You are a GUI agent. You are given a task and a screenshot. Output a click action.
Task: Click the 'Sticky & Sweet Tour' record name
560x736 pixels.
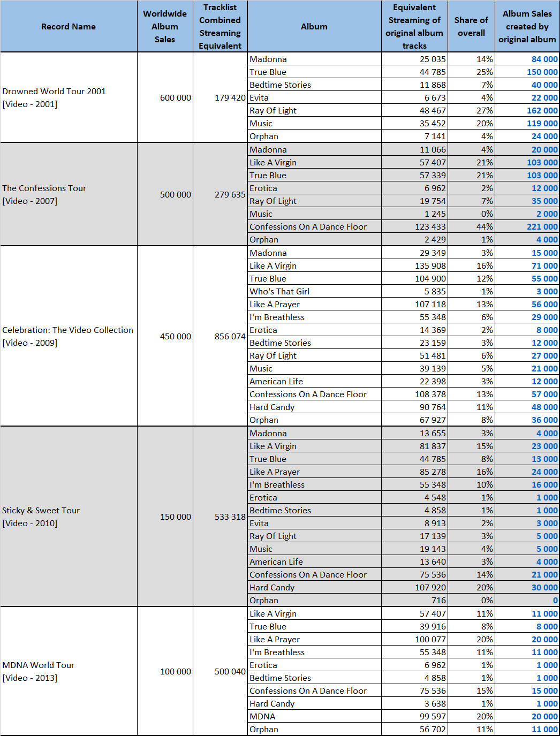click(x=69, y=517)
